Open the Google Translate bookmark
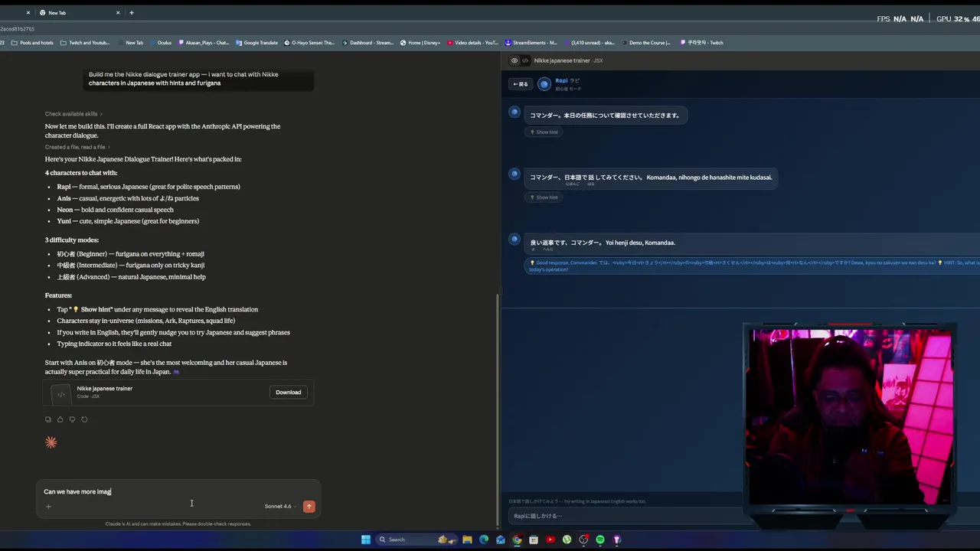Viewport: 980px width, 551px height. point(256,43)
